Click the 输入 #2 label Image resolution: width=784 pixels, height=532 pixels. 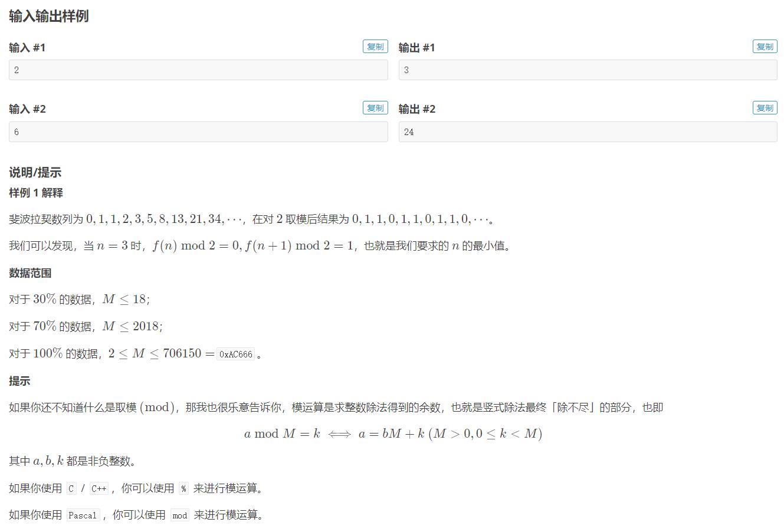pyautogui.click(x=27, y=109)
